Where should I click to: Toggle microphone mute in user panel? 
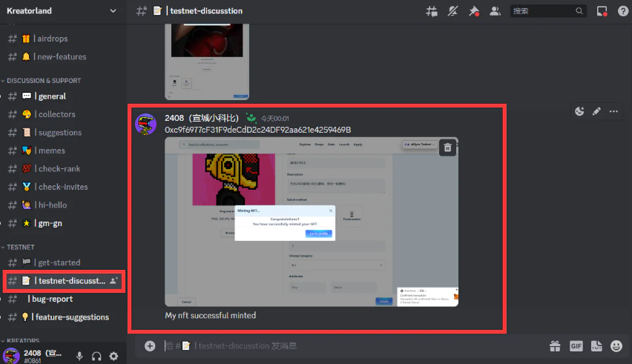pyautogui.click(x=79, y=356)
